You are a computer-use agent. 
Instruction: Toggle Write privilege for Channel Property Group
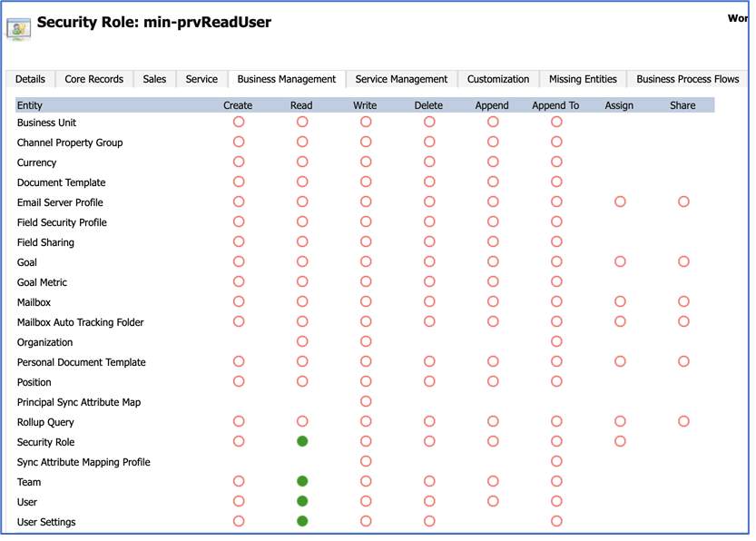click(366, 142)
